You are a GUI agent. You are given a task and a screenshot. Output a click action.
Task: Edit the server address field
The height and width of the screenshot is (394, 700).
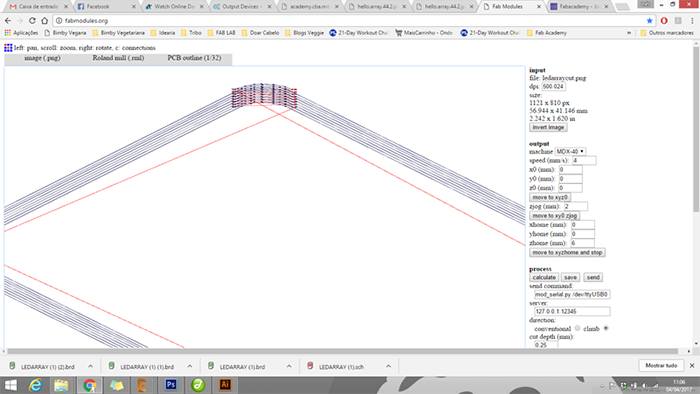(572, 311)
